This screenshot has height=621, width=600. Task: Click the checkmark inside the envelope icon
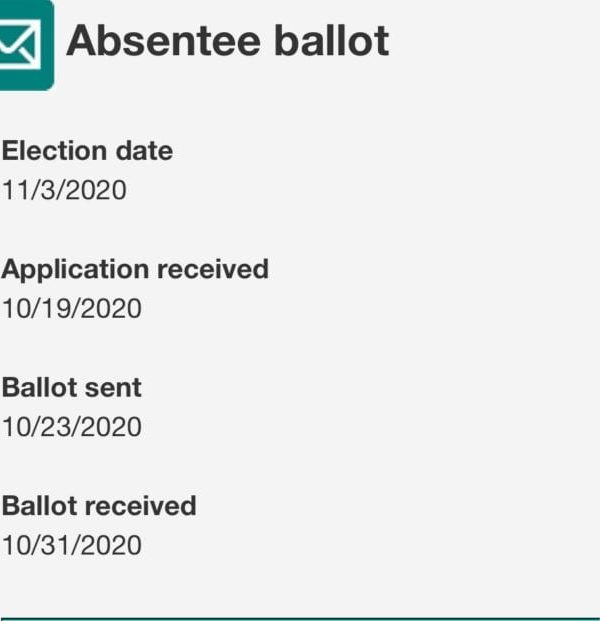coord(22,41)
